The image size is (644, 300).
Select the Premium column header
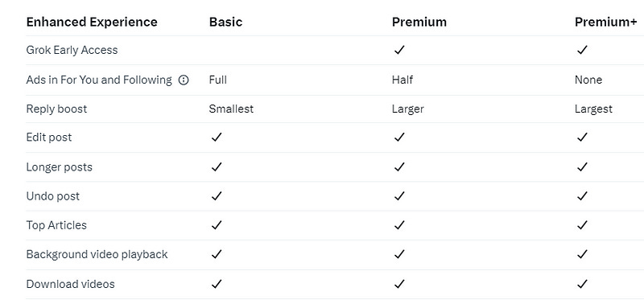(419, 22)
